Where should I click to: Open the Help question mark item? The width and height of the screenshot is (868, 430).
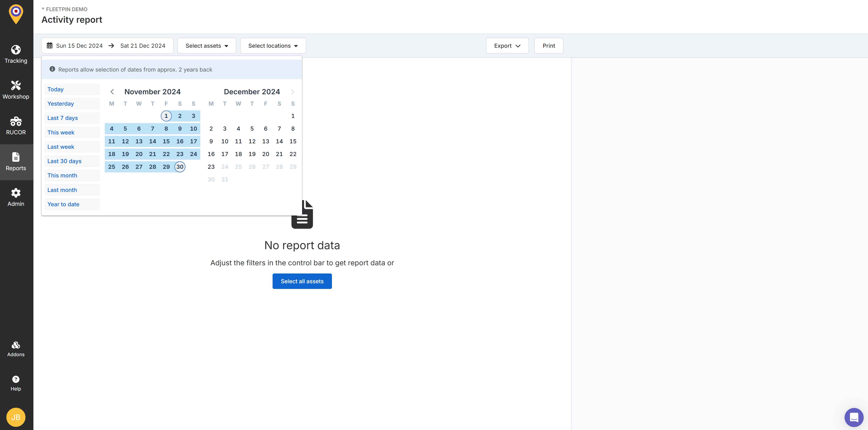pos(16,383)
